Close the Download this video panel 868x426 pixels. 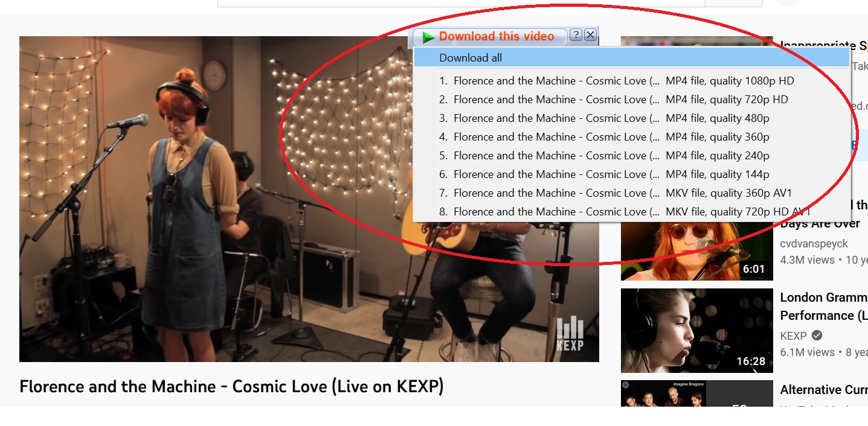click(x=591, y=35)
